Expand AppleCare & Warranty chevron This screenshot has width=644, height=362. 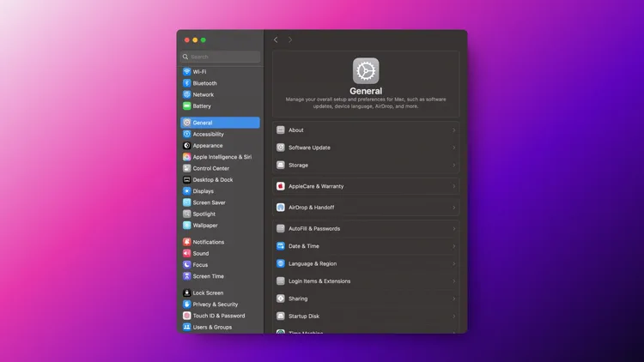(454, 186)
